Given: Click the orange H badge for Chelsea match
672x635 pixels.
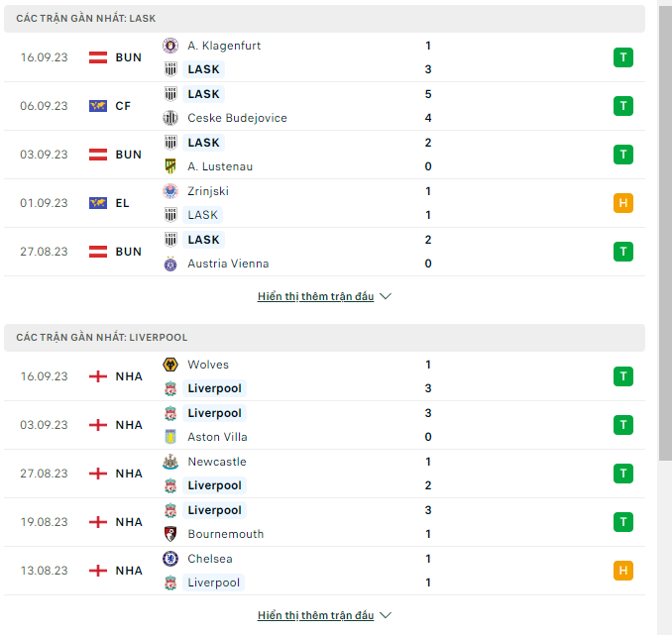Looking at the screenshot, I should 623,571.
